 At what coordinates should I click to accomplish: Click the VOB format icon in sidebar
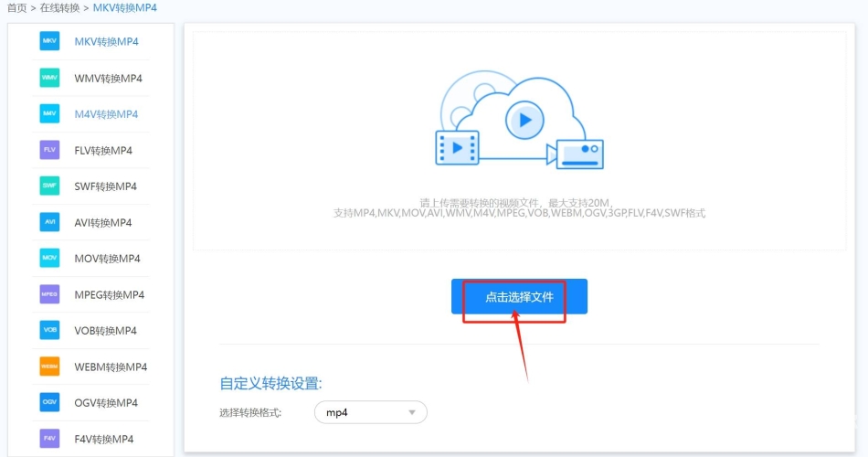pos(49,330)
